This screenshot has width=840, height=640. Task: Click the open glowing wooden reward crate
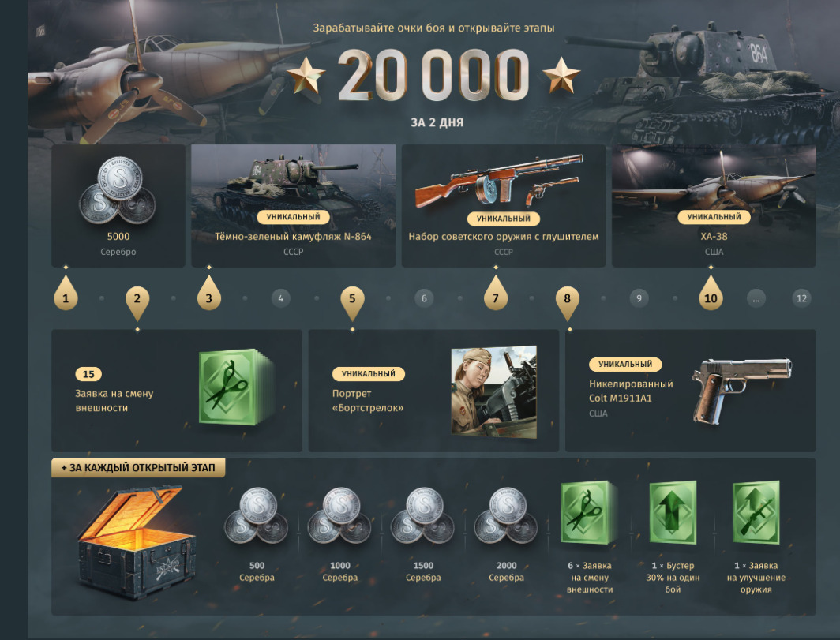[x=137, y=541]
